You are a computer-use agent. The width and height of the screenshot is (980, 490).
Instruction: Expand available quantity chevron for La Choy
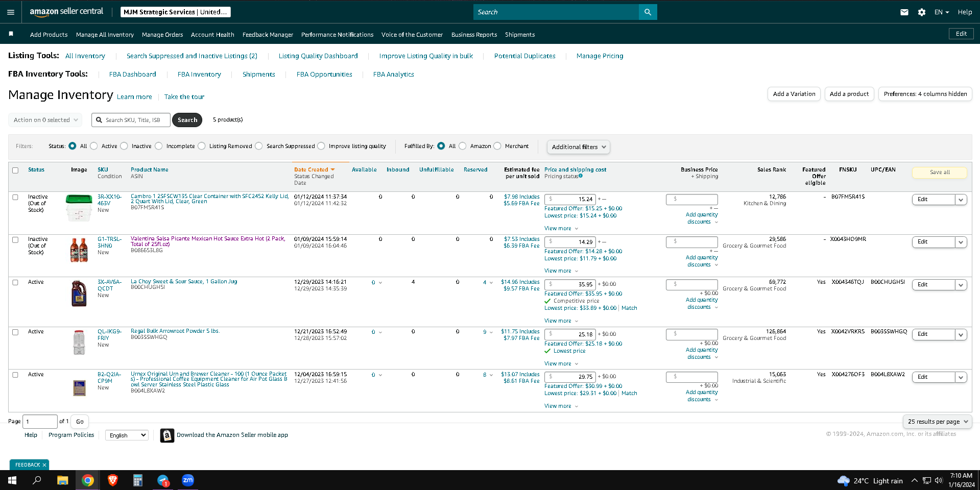tap(380, 283)
